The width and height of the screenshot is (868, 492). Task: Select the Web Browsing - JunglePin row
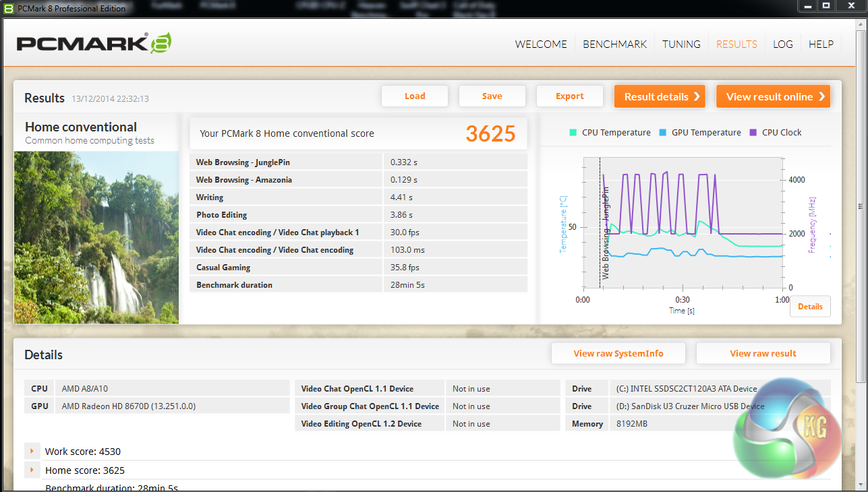tap(359, 162)
